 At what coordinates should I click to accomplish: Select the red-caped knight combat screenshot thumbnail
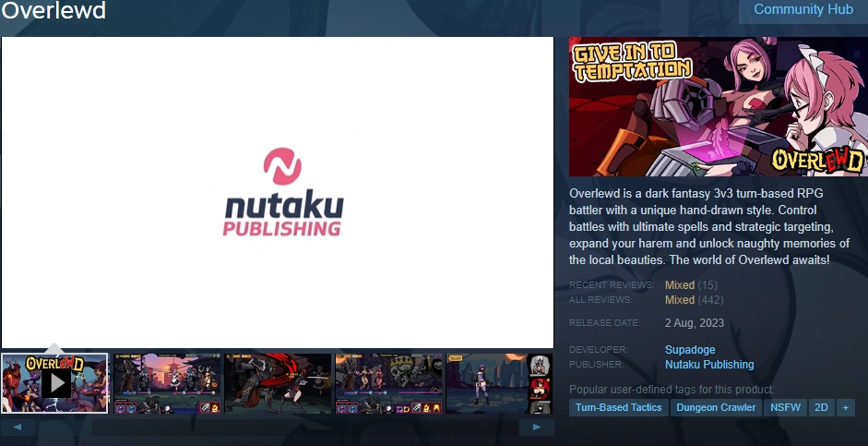tap(278, 383)
